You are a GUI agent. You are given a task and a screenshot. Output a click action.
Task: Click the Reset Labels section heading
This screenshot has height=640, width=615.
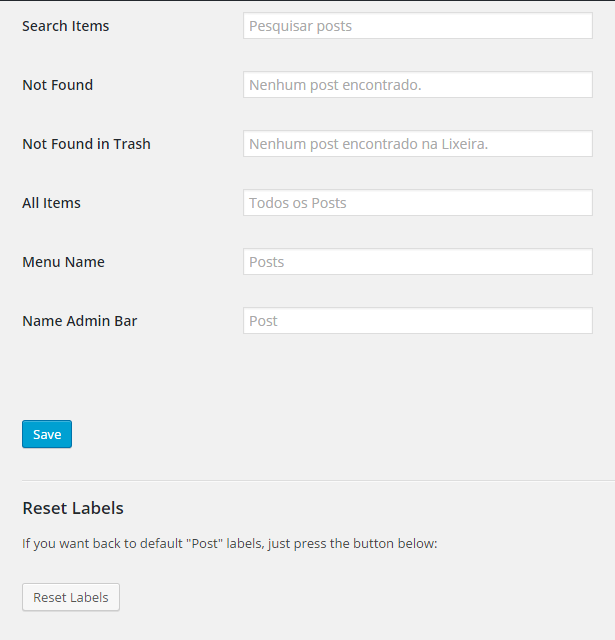click(x=73, y=508)
